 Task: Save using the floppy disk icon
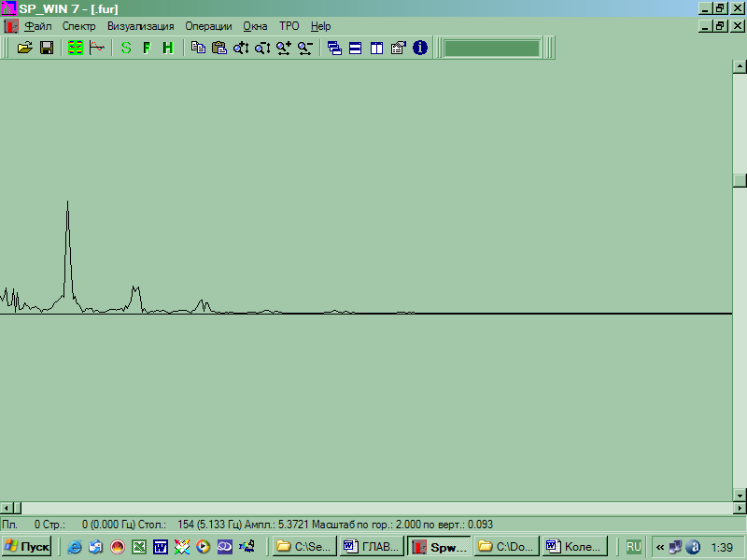click(x=47, y=48)
